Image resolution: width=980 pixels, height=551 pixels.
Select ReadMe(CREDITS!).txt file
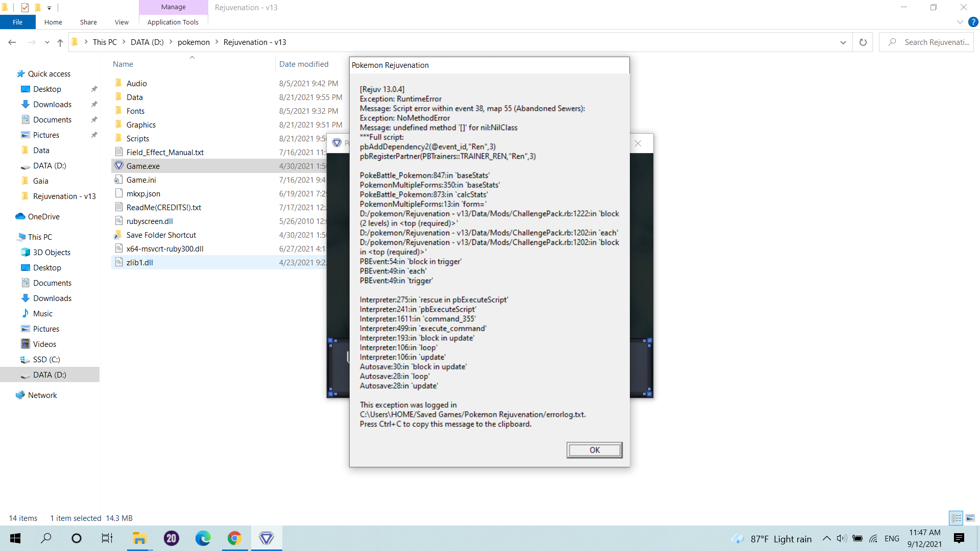pyautogui.click(x=163, y=208)
